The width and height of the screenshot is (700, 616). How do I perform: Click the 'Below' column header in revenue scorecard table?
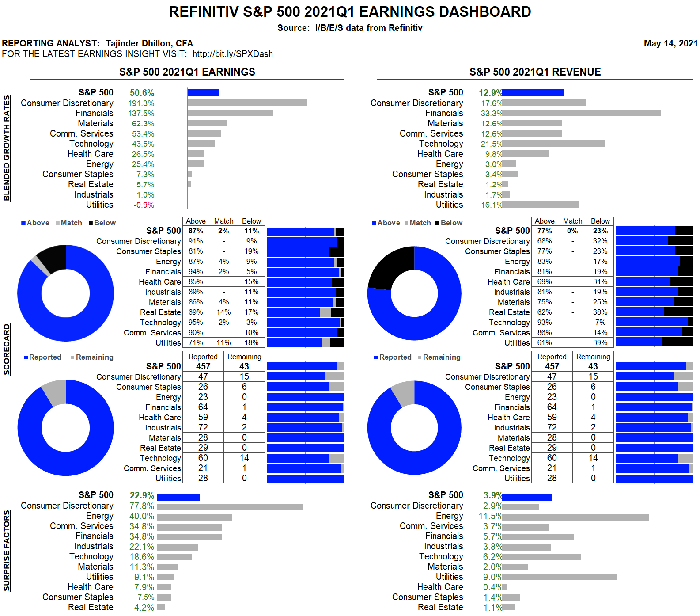(x=601, y=221)
